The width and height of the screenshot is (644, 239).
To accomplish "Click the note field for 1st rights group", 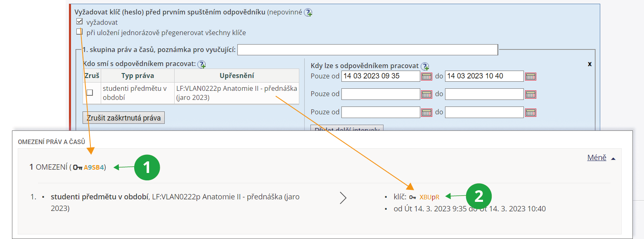I will click(x=367, y=50).
